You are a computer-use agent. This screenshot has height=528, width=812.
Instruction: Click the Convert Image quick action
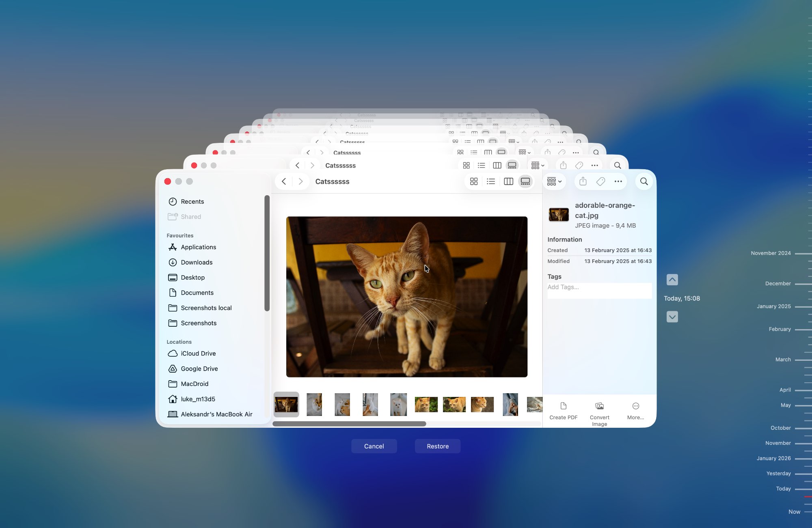click(599, 406)
